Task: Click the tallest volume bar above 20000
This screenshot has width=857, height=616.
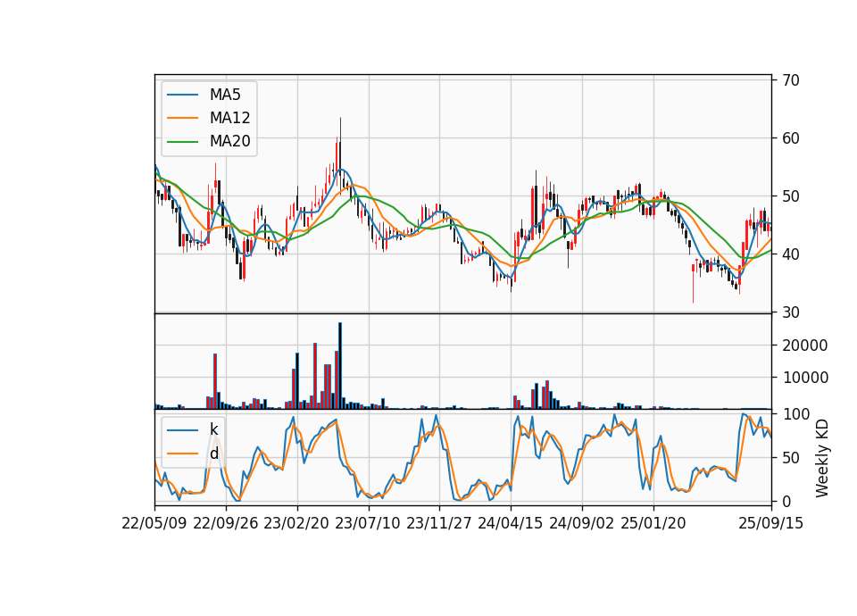Action: (x=340, y=366)
